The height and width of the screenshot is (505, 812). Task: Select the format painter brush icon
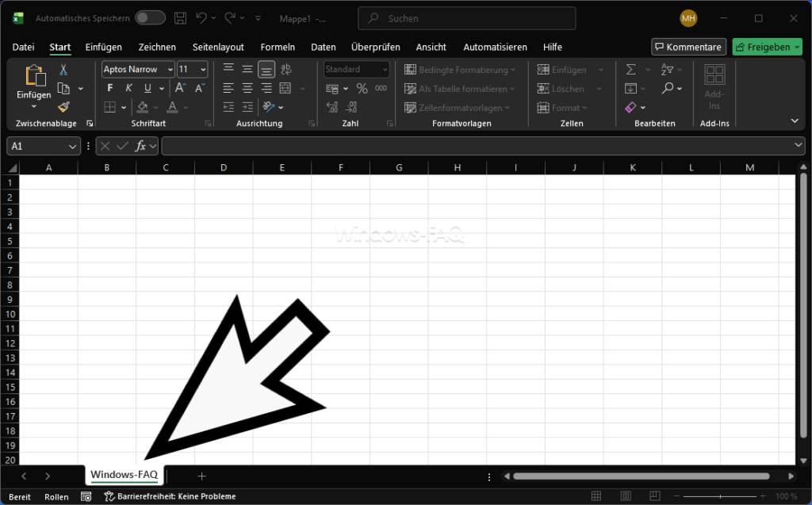tap(63, 107)
